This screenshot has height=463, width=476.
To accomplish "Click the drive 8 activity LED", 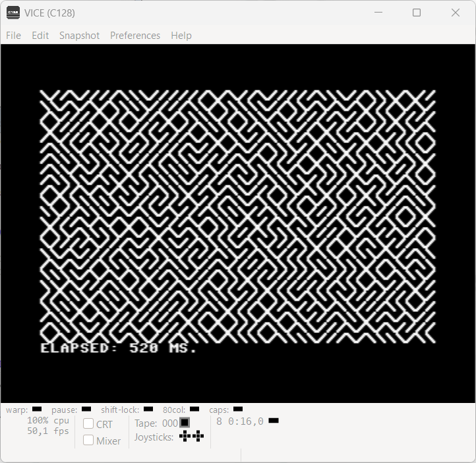I will click(x=274, y=421).
